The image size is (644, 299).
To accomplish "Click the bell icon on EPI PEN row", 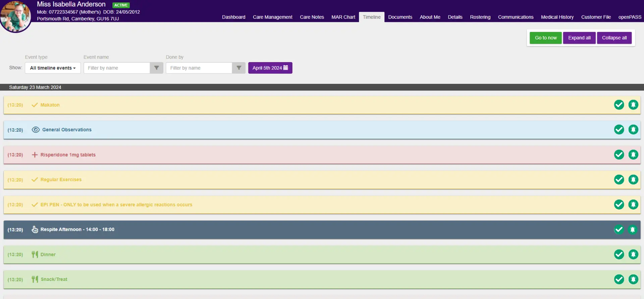I will click(633, 204).
